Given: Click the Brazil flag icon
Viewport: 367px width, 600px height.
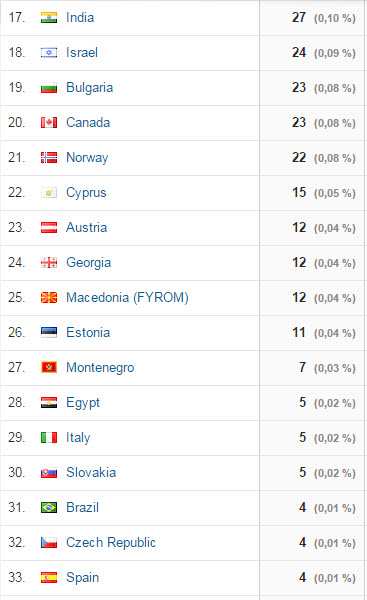Looking at the screenshot, I should click(49, 508).
